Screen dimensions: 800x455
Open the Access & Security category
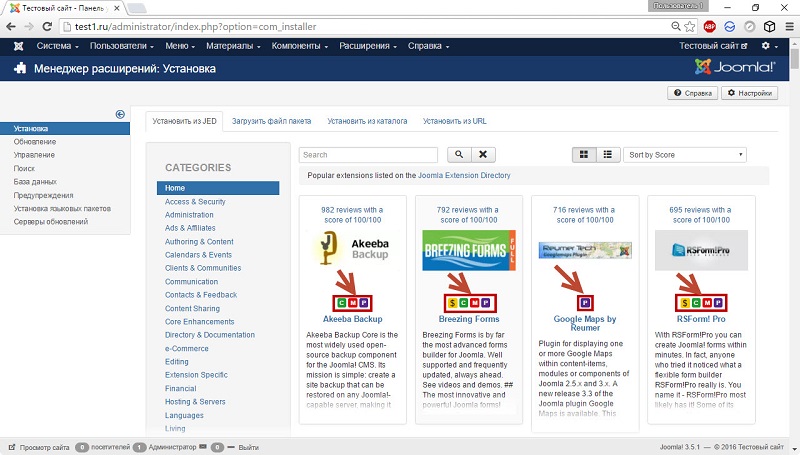pyautogui.click(x=195, y=201)
